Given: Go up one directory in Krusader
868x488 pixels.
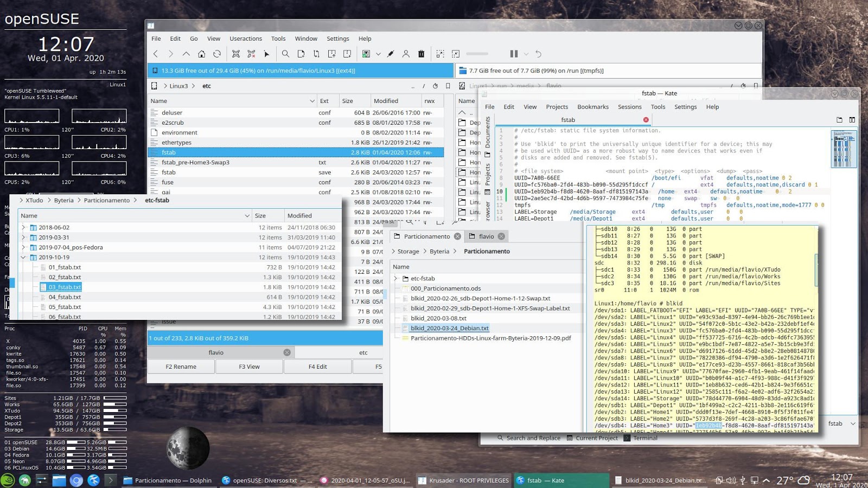Looking at the screenshot, I should pyautogui.click(x=186, y=54).
